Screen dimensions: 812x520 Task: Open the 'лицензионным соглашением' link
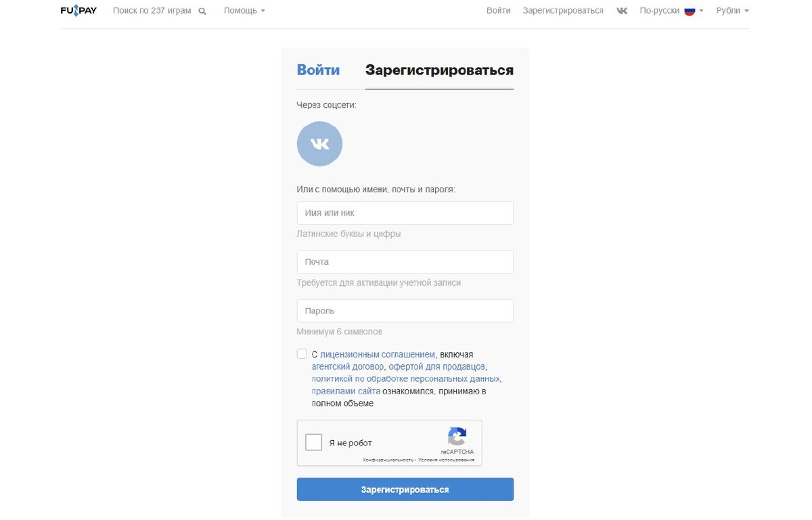point(378,354)
